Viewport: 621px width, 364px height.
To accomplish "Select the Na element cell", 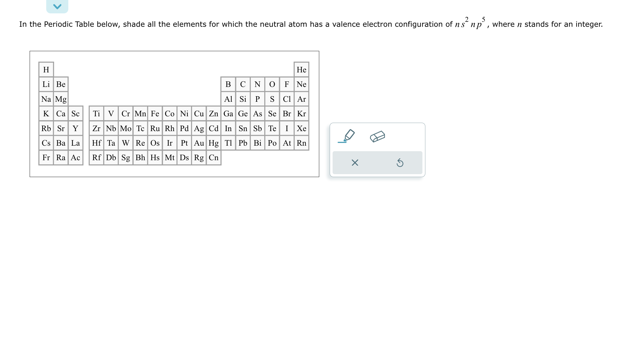I will point(46,99).
